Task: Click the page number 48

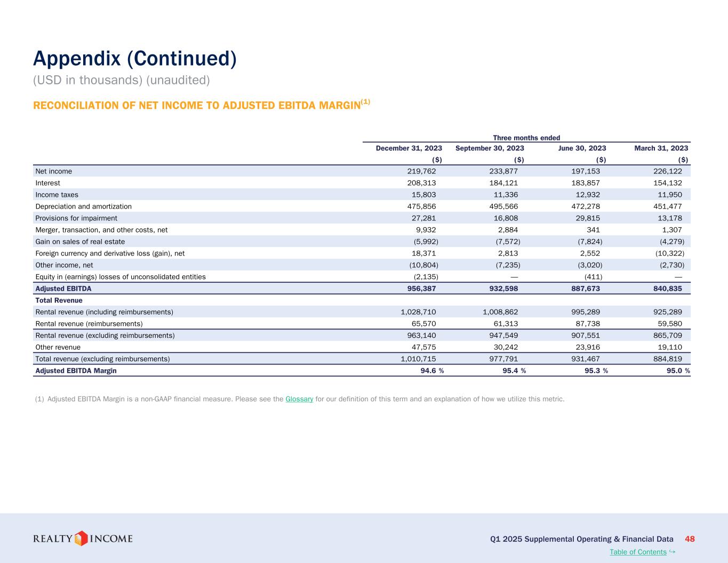Action: 690,539
